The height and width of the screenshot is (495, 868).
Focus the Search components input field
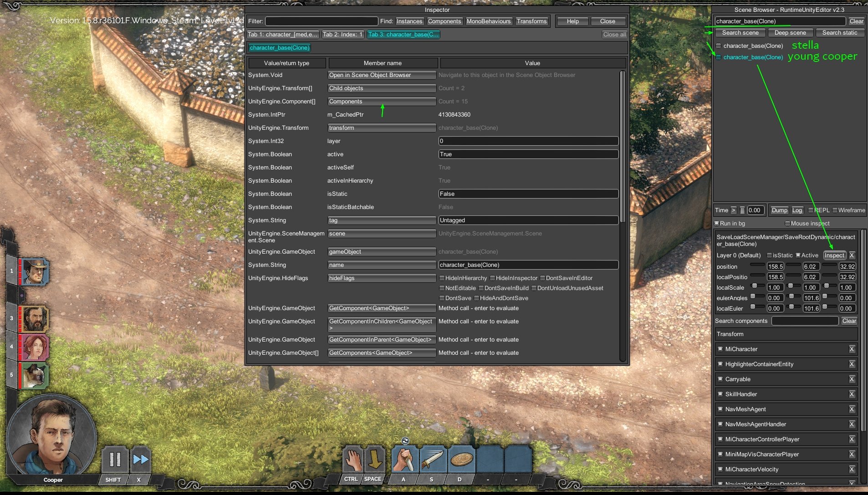coord(805,321)
